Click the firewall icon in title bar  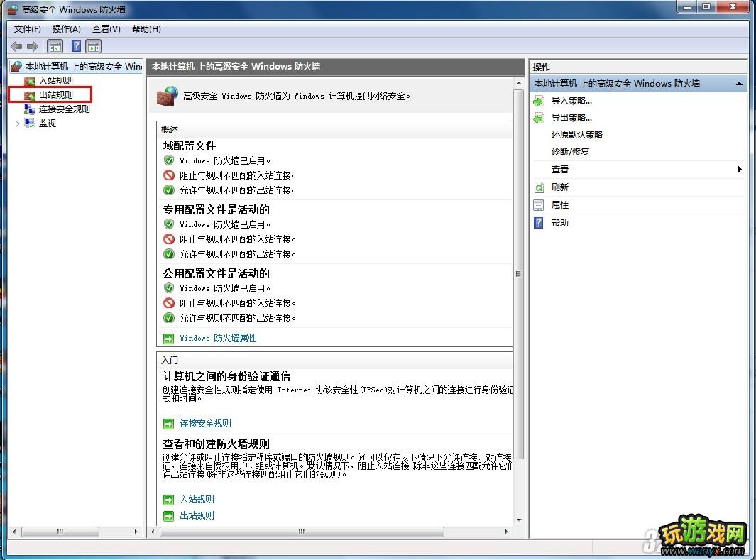click(x=13, y=10)
